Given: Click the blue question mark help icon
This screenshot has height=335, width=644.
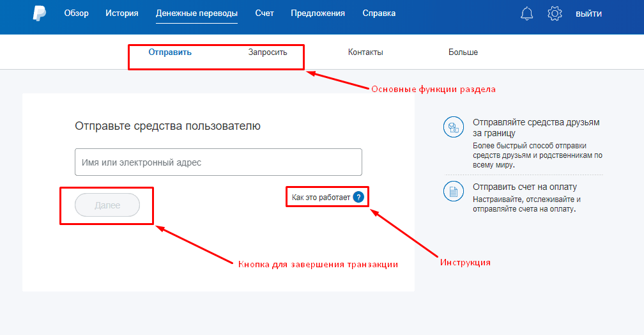Looking at the screenshot, I should click(x=358, y=198).
